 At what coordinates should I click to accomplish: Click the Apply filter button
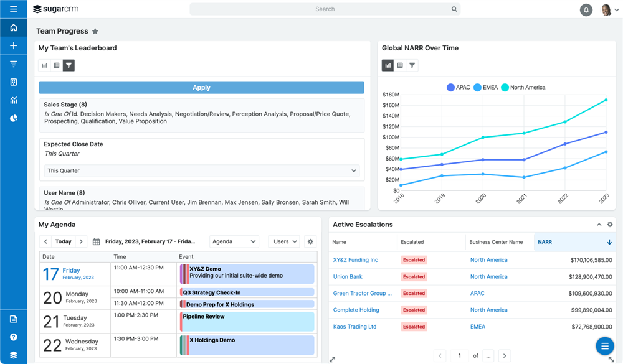point(201,88)
